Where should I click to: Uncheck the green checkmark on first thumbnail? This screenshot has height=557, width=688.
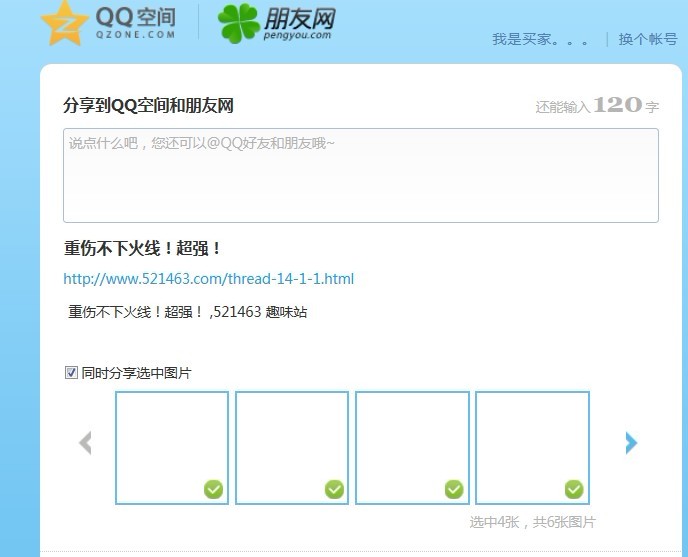[213, 489]
